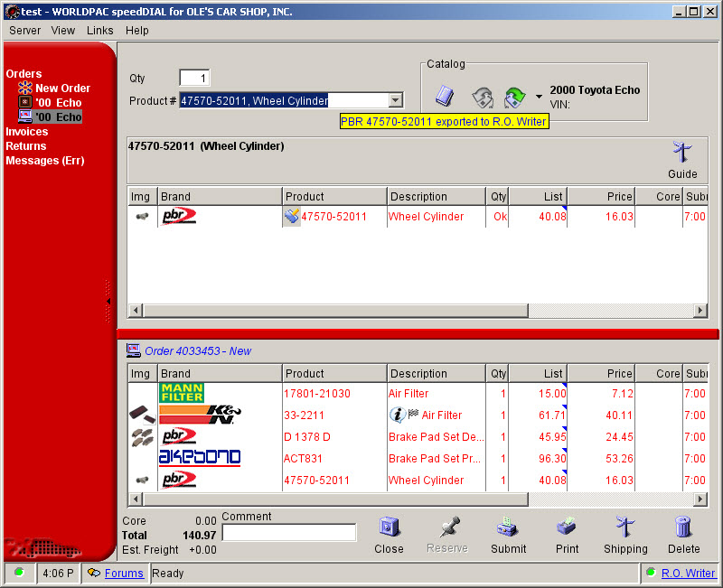This screenshot has width=723, height=588.
Task: Submit the order using the Submit icon
Action: (x=508, y=527)
